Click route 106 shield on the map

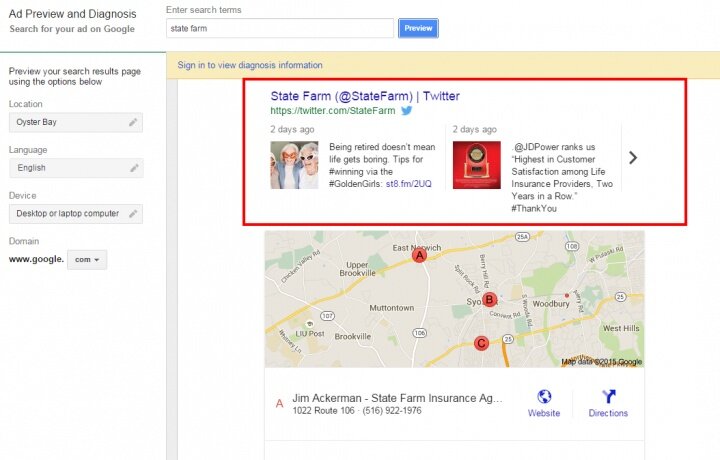[x=419, y=333]
